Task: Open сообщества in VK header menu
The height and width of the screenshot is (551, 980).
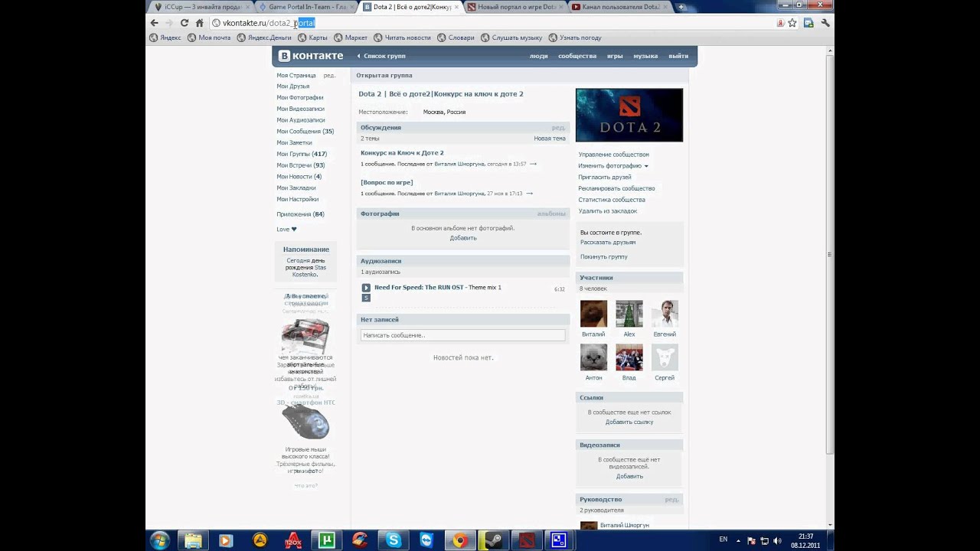Action: (x=577, y=56)
